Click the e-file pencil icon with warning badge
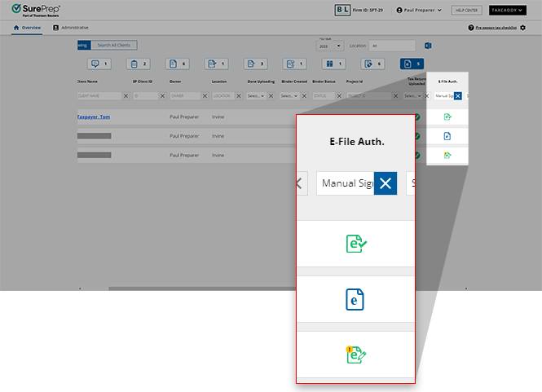 447,156
